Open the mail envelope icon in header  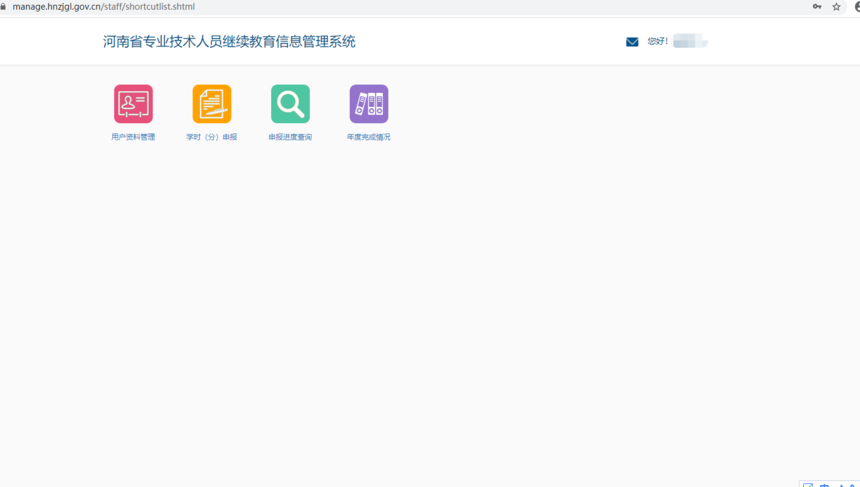point(632,42)
